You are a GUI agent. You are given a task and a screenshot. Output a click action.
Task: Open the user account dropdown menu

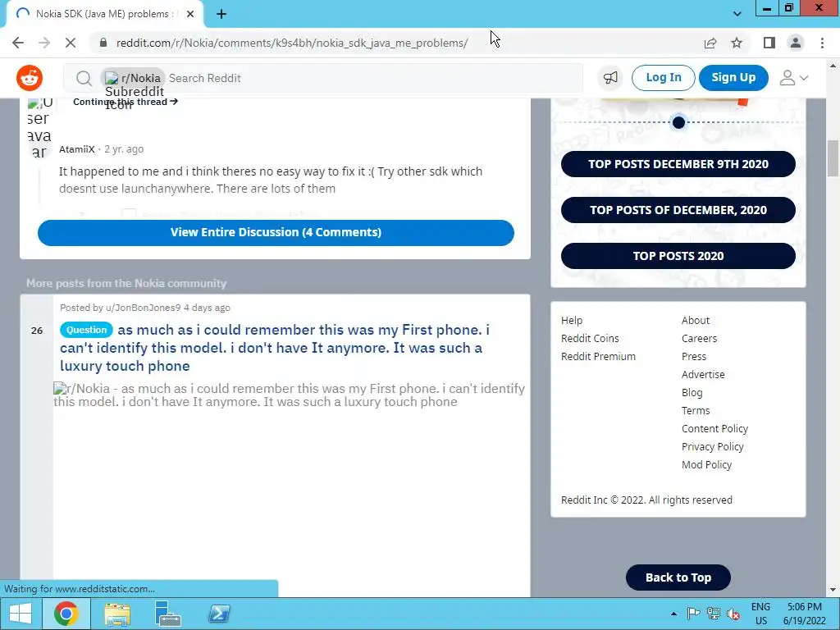[x=793, y=78]
